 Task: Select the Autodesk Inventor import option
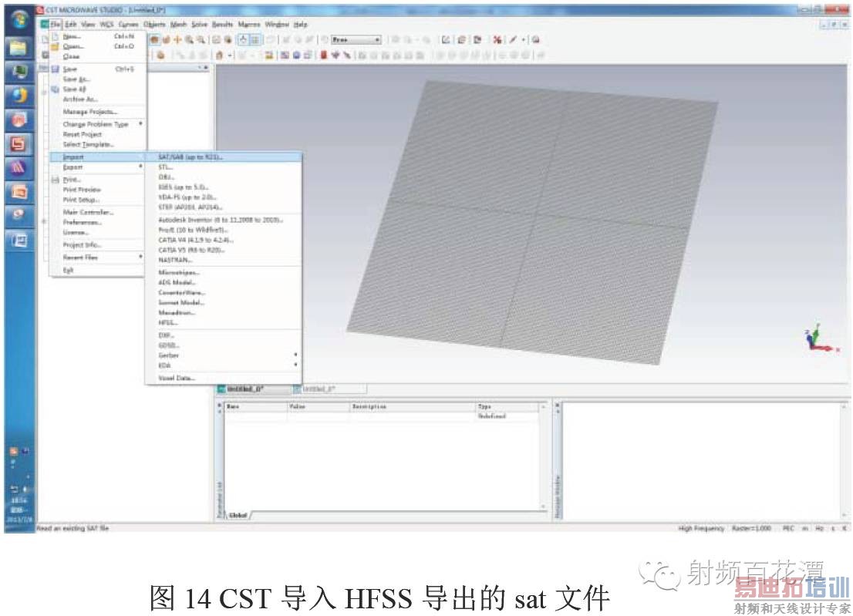tap(224, 220)
